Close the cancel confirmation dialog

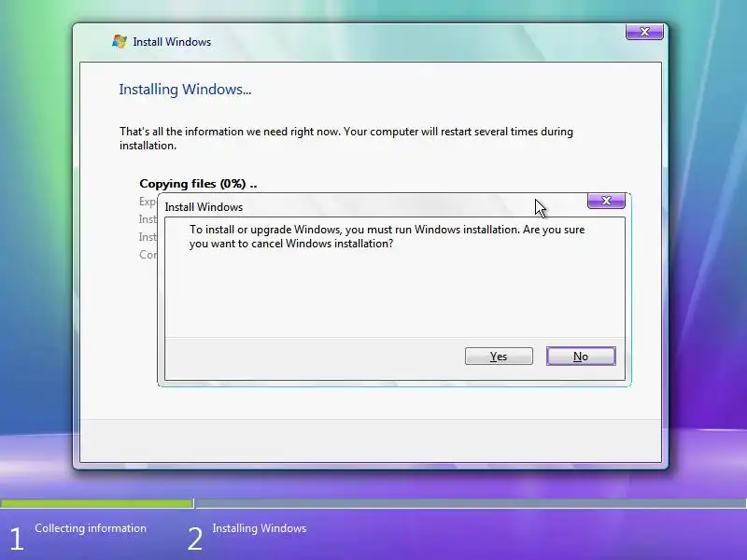point(606,201)
